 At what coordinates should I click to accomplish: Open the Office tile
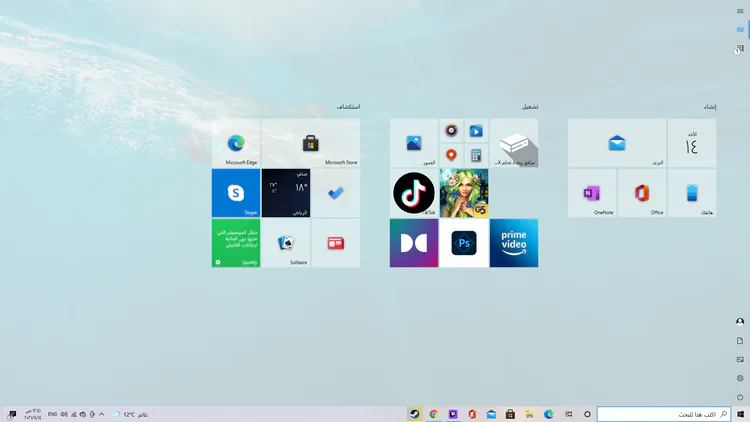642,193
